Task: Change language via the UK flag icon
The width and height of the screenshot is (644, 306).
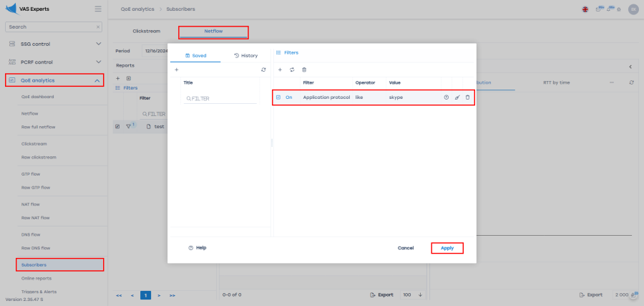Action: click(x=585, y=9)
